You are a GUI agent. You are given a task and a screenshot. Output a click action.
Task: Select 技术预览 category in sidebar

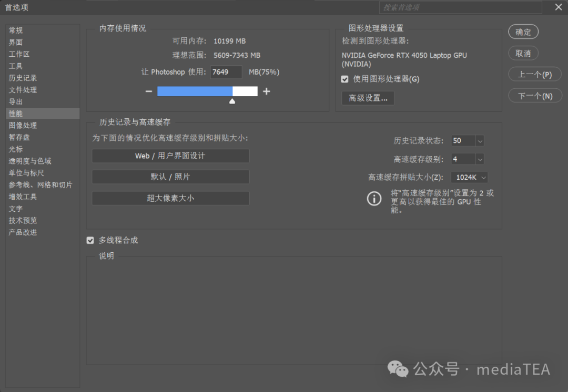pos(43,220)
